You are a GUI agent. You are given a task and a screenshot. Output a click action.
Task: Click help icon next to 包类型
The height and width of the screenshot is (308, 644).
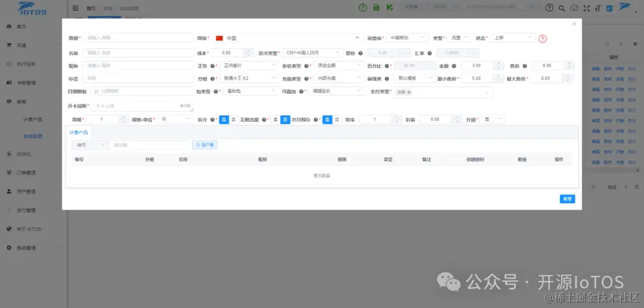pos(216,91)
